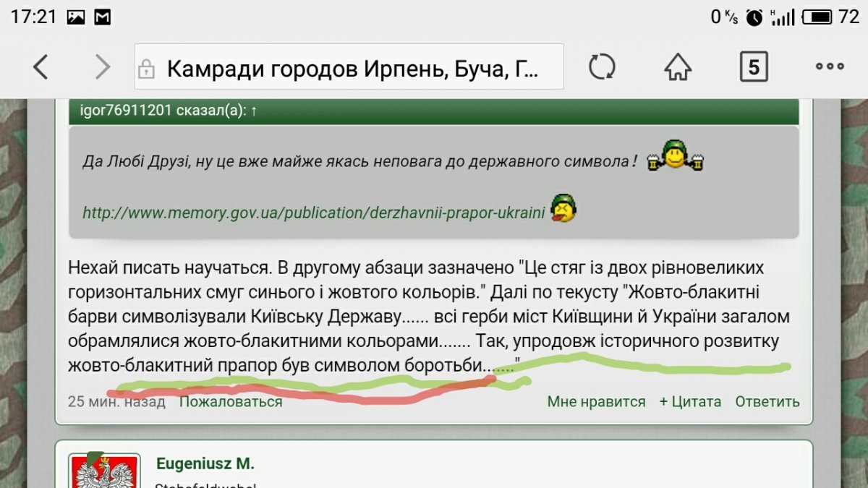
Task: Open the post permalink '25 мин. назад'
Action: click(x=116, y=401)
